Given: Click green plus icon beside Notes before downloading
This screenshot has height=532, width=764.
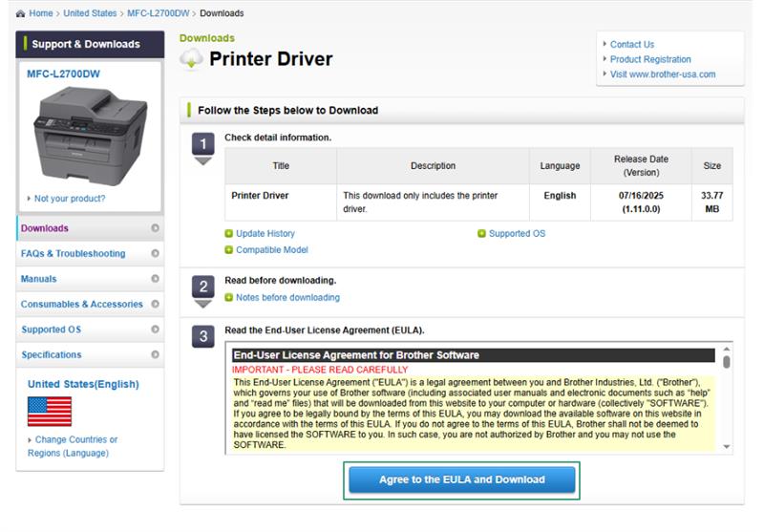Looking at the screenshot, I should [228, 298].
